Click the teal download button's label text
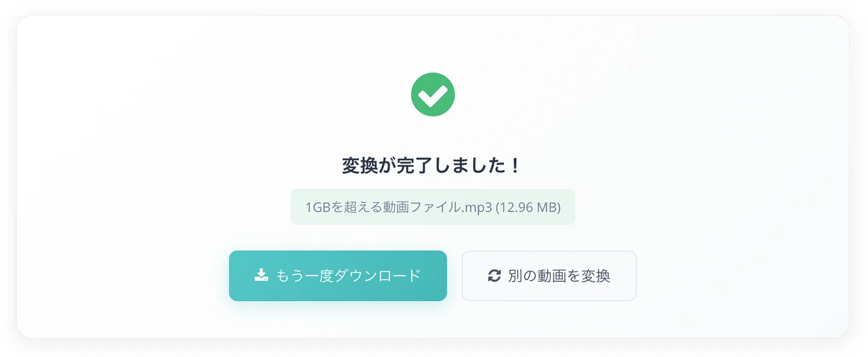Viewport: 868px width, 357px height. (348, 275)
